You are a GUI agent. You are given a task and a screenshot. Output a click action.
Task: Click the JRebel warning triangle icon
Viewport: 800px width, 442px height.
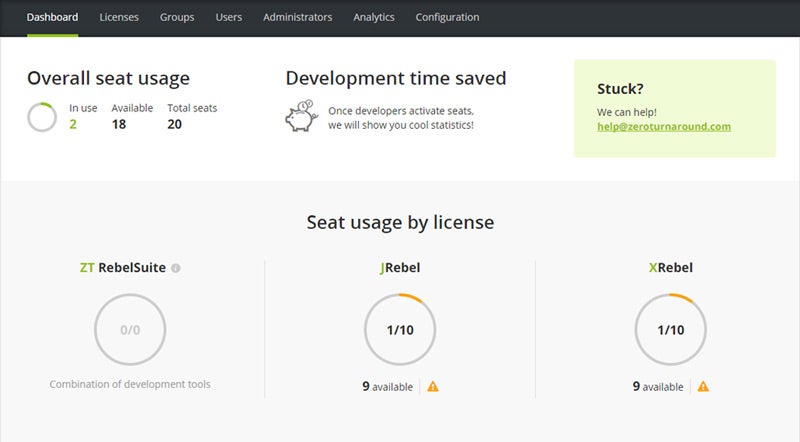point(433,386)
